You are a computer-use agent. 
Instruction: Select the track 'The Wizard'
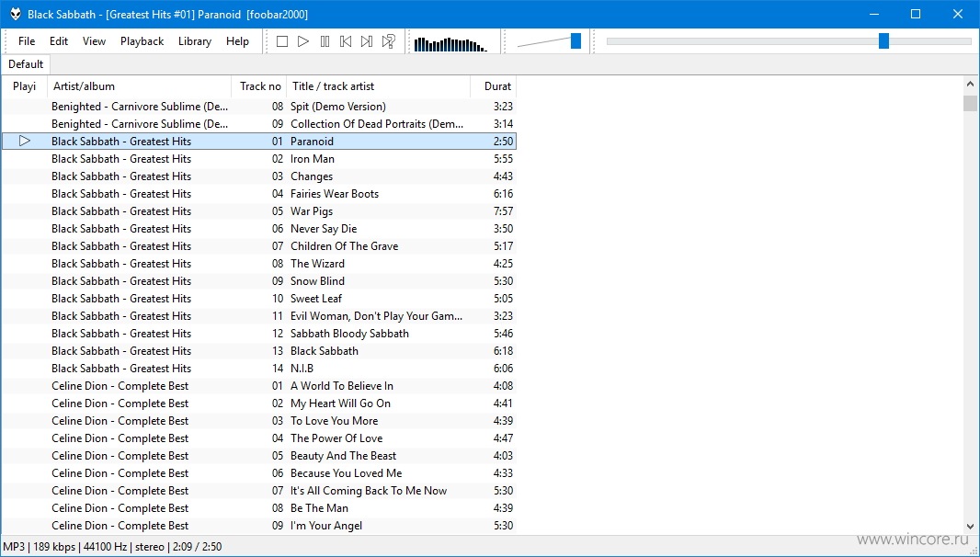click(258, 264)
